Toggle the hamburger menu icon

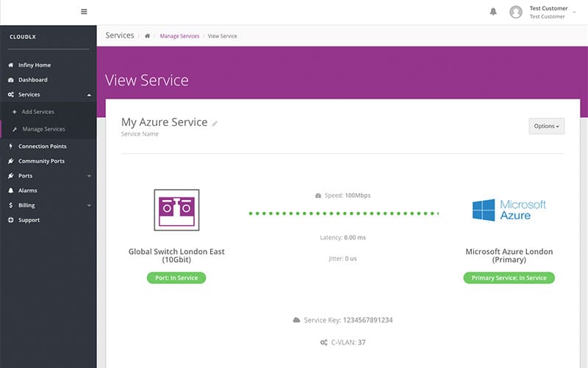84,12
